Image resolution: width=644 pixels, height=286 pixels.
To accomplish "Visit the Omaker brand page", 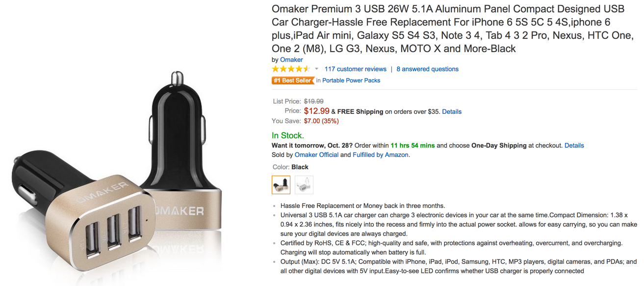I will [291, 59].
